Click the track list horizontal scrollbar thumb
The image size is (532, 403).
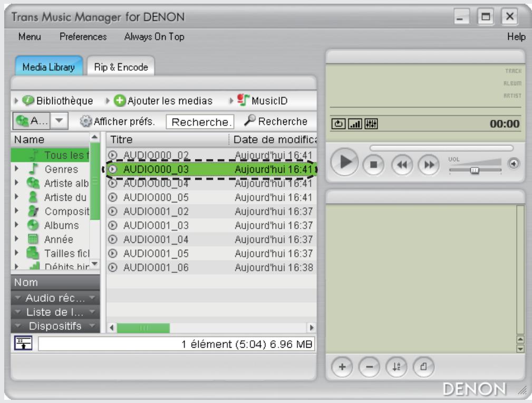(x=143, y=328)
